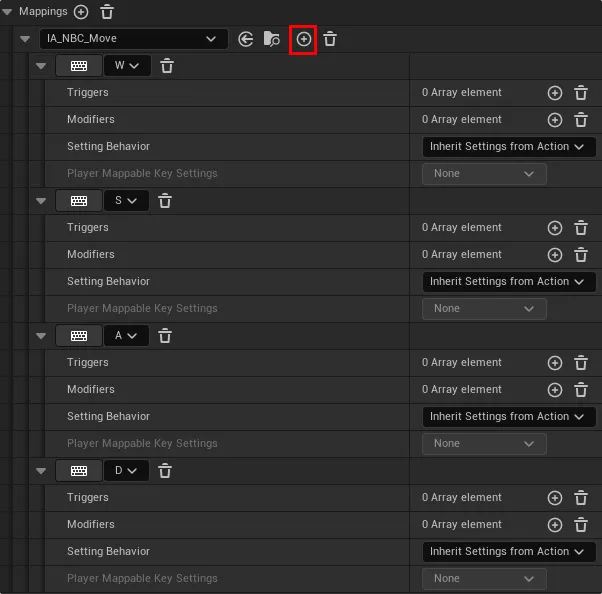Image resolution: width=602 pixels, height=594 pixels.
Task: Add a trigger to the D key
Action: 555,498
